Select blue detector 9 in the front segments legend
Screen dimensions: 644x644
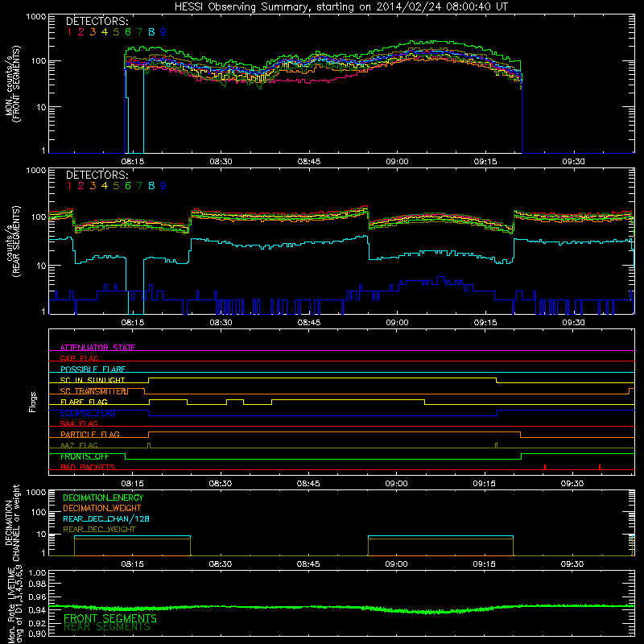163,32
